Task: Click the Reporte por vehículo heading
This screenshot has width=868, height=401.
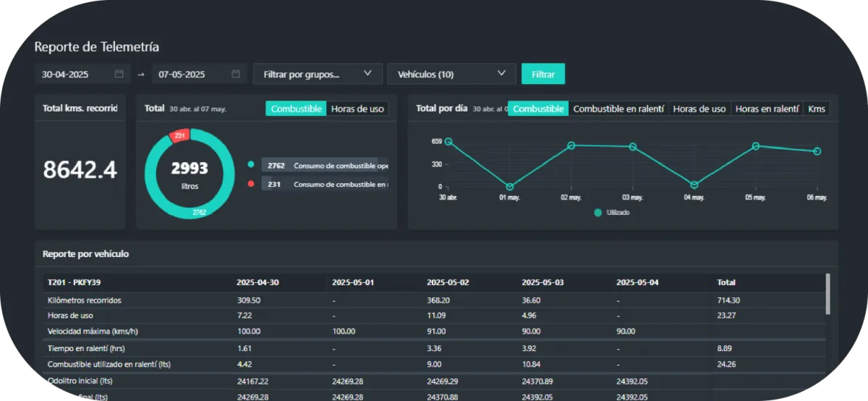Action: point(86,254)
